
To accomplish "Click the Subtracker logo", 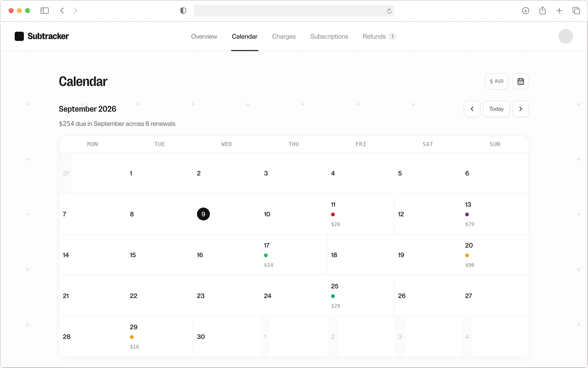I will pyautogui.click(x=42, y=36).
